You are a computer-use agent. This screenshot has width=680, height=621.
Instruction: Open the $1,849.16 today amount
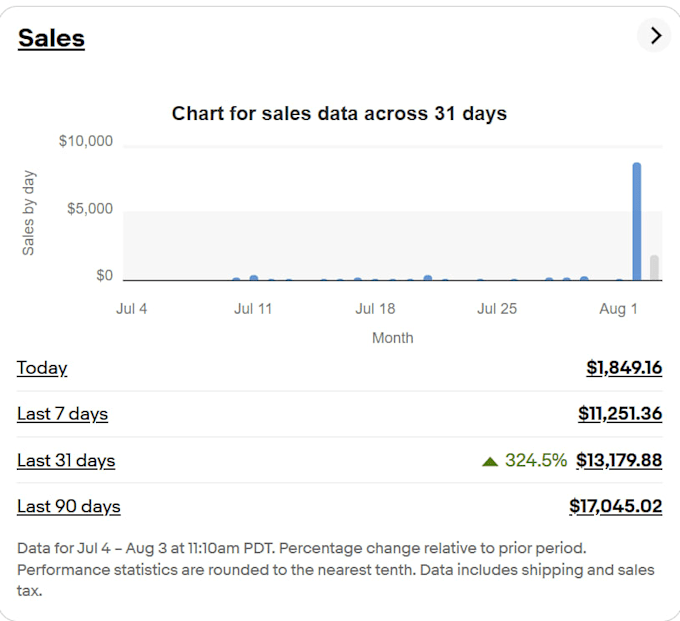pyautogui.click(x=624, y=368)
